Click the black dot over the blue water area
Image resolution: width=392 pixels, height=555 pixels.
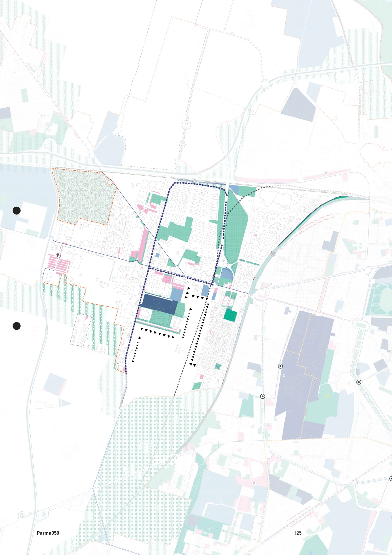pos(16,211)
